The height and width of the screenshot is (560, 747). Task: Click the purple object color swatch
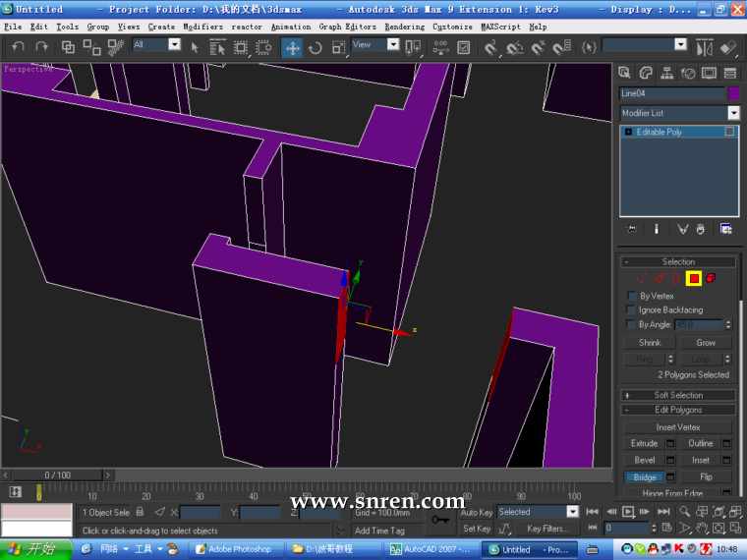click(732, 93)
